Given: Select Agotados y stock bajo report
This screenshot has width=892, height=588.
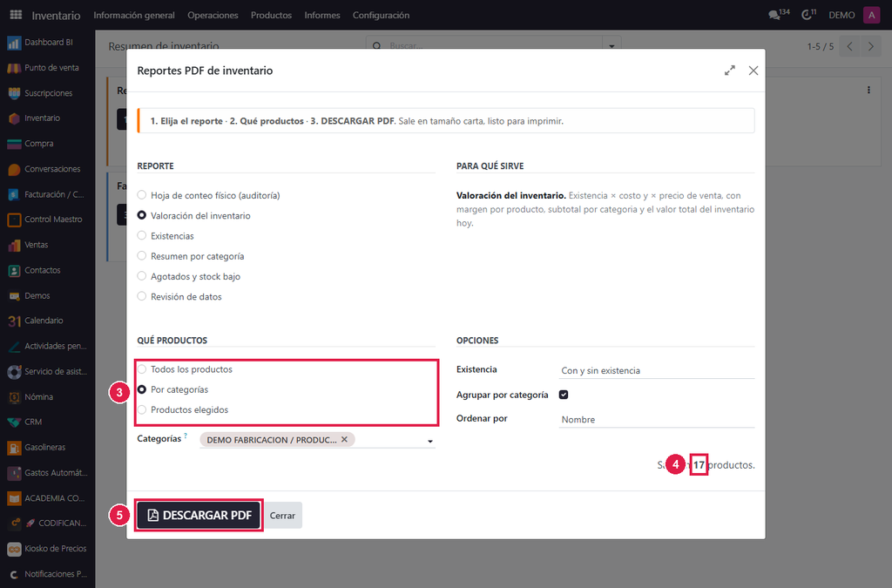Looking at the screenshot, I should 142,276.
